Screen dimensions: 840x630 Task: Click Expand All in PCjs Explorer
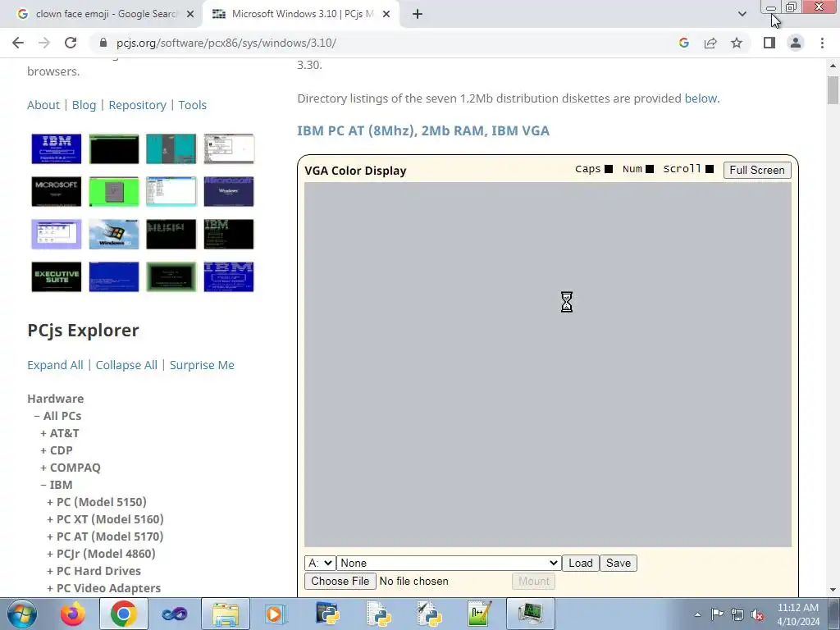tap(55, 365)
